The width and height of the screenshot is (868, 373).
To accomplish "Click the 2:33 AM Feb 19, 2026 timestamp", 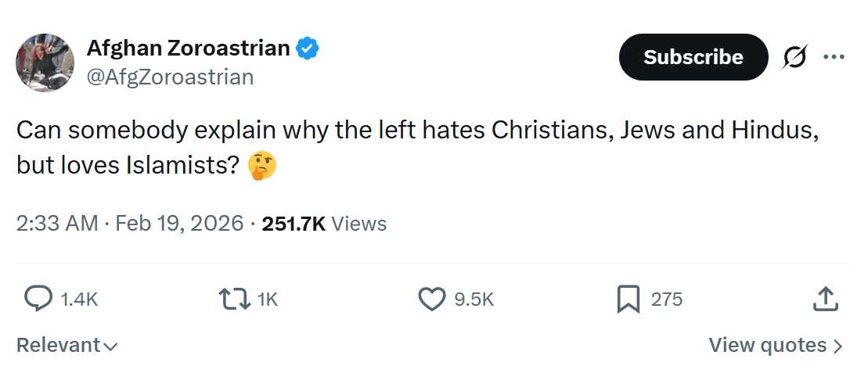I will 130,224.
